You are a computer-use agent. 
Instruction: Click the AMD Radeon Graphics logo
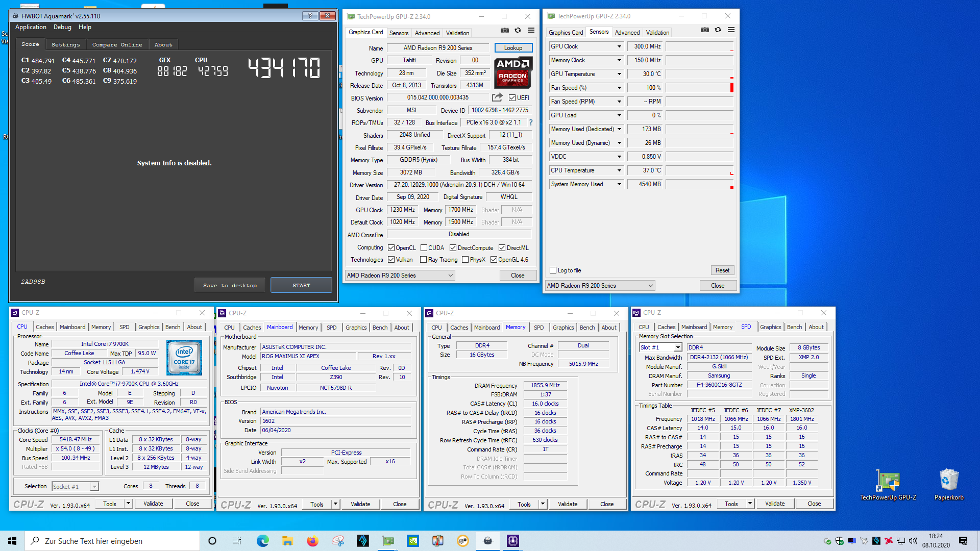513,72
